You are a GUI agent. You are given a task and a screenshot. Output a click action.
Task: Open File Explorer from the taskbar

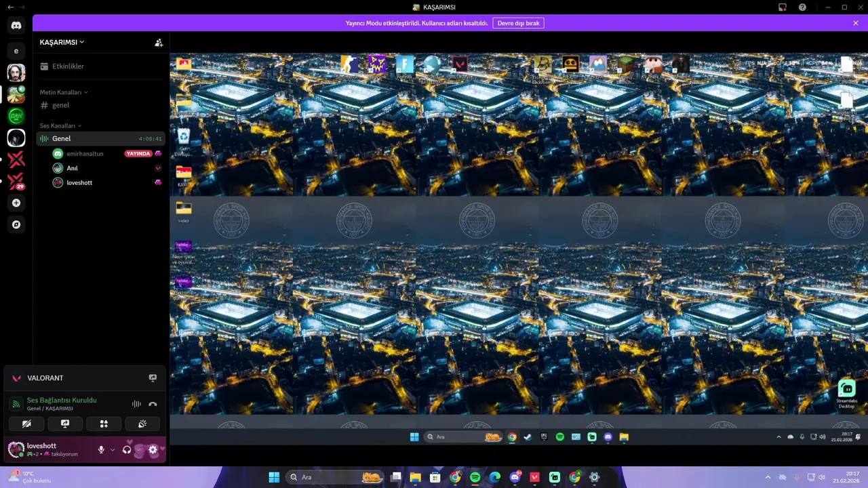[x=416, y=477]
